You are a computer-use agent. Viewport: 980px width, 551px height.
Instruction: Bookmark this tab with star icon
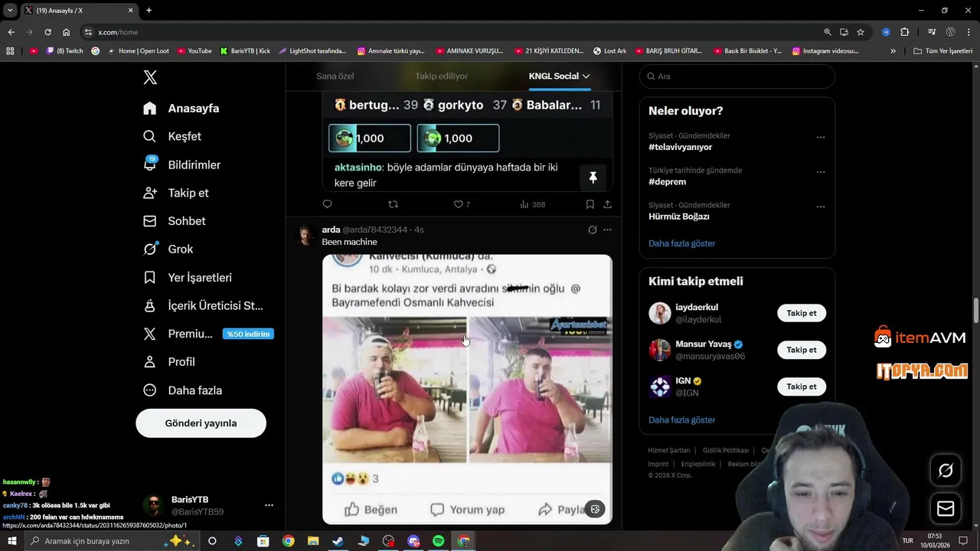[861, 32]
